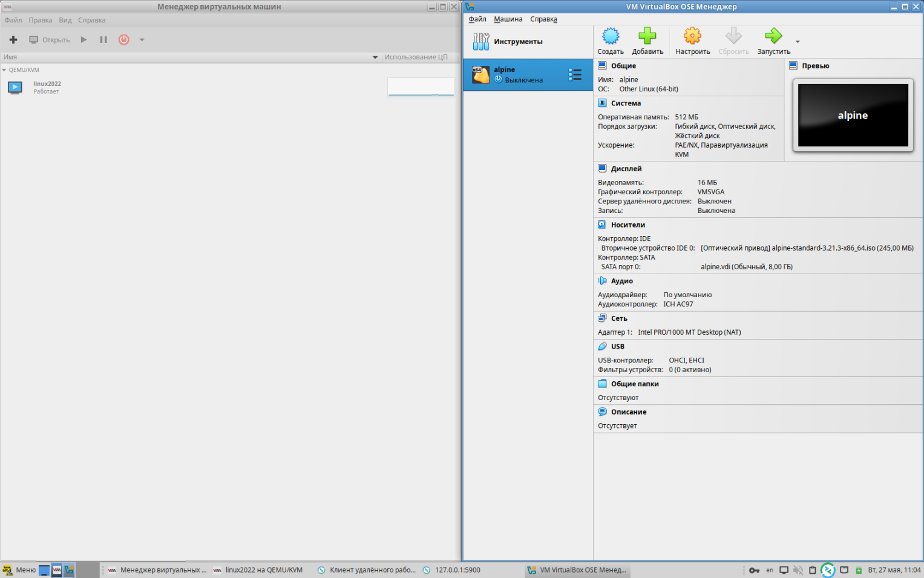
Task: Open the Вид menu in virt-manager
Action: [x=65, y=21]
